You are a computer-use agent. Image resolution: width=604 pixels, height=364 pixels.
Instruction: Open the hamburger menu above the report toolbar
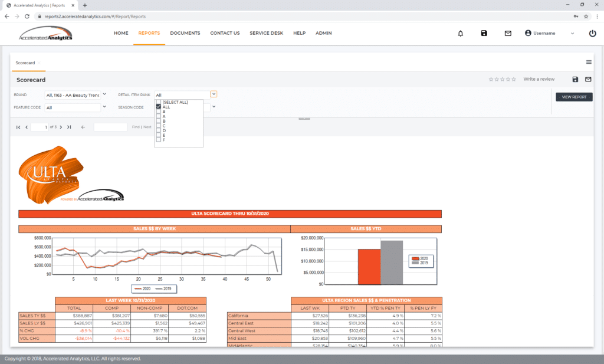coord(588,61)
